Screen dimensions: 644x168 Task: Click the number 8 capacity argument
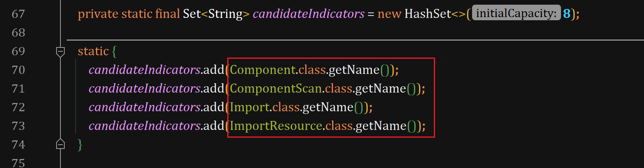566,14
